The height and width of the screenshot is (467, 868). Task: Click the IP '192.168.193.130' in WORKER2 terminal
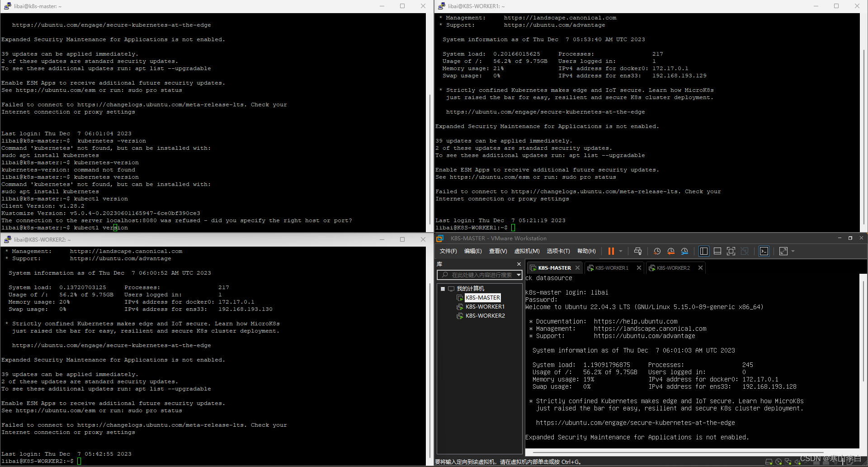tap(245, 309)
